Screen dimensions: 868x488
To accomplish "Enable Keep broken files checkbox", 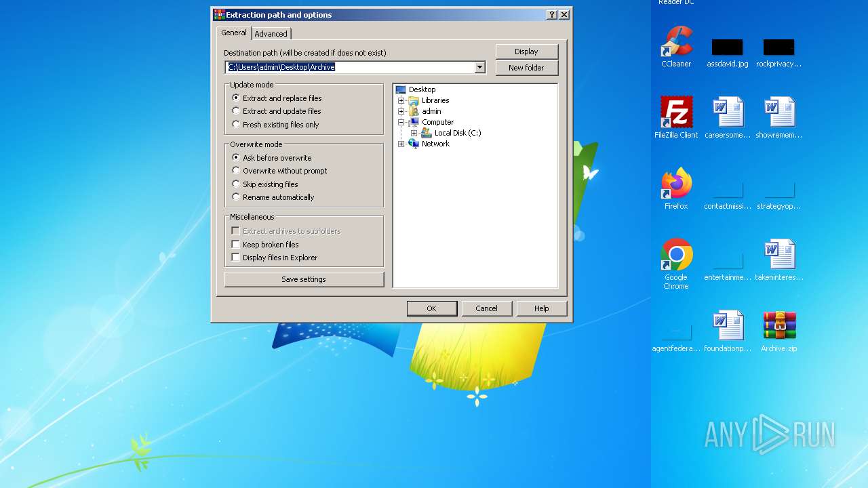I will click(236, 245).
